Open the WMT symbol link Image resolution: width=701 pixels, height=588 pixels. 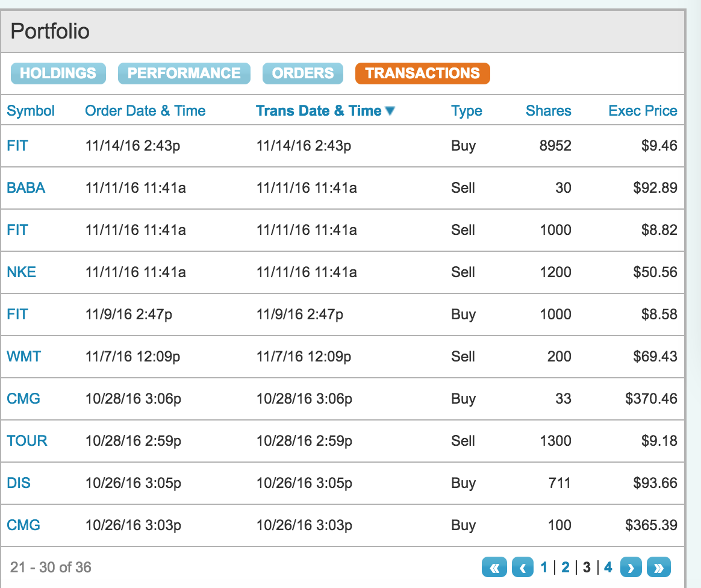[23, 357]
